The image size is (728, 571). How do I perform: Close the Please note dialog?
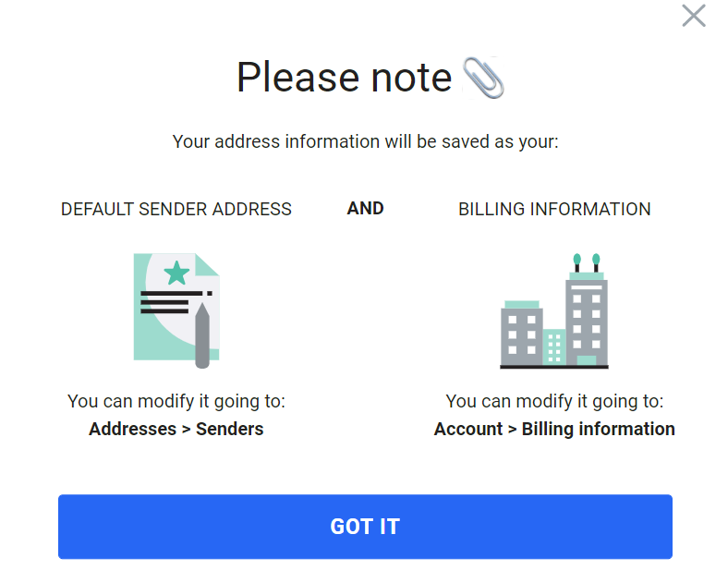[694, 16]
